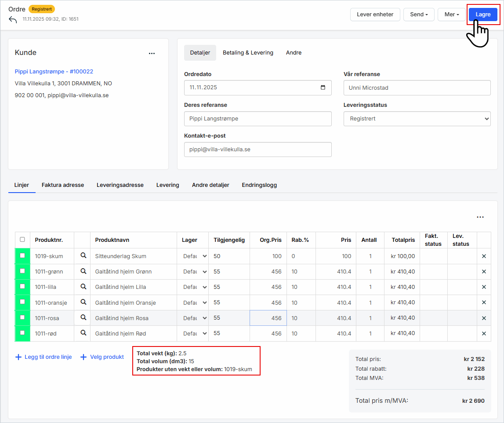Expand the Send dropdown button
The image size is (504, 423).
[x=419, y=15]
